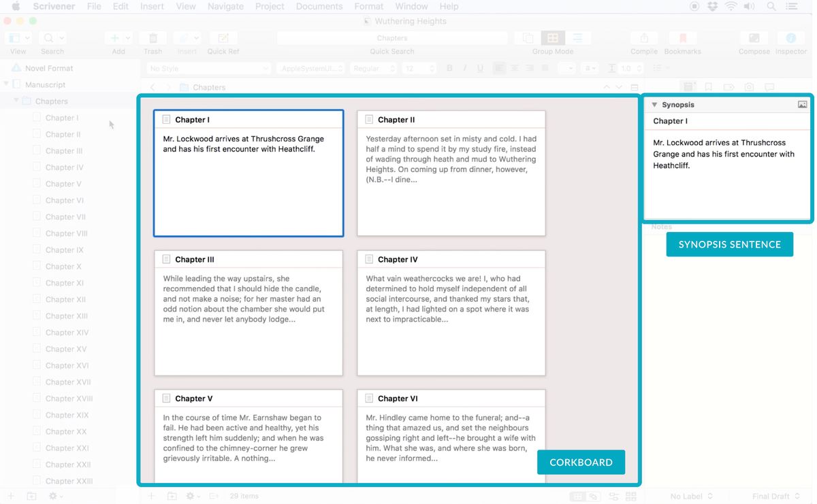Screen dimensions: 817x504
Task: Open Quick Ref from the toolbar
Action: point(223,38)
